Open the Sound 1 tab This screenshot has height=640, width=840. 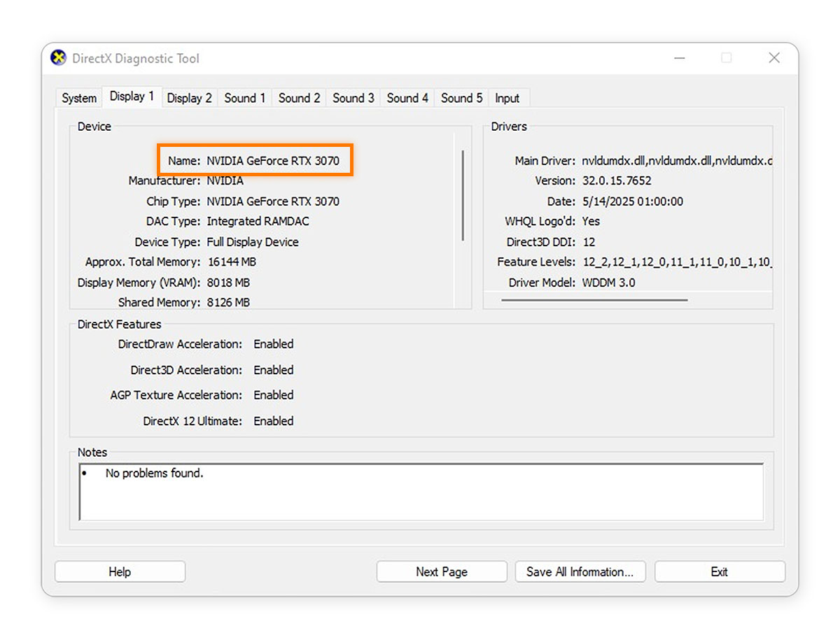pyautogui.click(x=244, y=98)
